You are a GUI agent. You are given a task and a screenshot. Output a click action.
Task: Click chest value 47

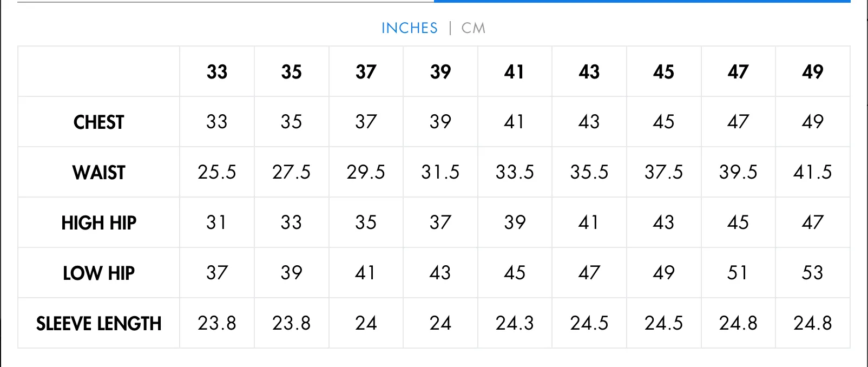point(738,122)
